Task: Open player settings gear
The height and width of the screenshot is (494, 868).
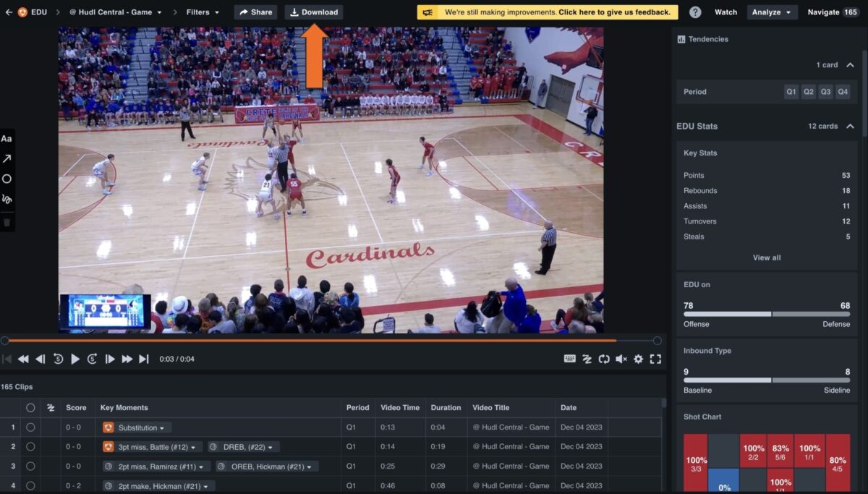Action: click(x=638, y=359)
